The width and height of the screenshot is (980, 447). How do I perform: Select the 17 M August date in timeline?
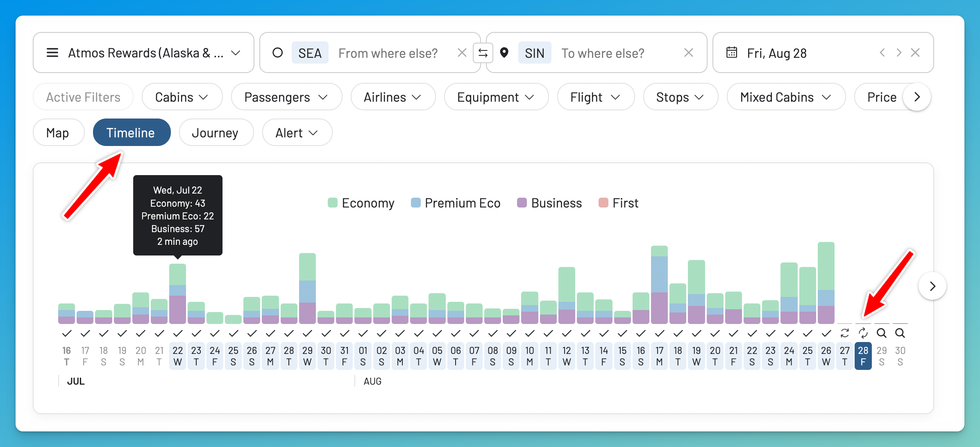[659, 356]
